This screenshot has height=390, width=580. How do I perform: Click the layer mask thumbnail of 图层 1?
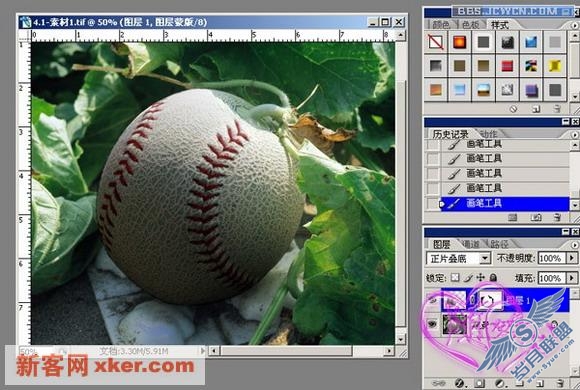tap(490, 300)
